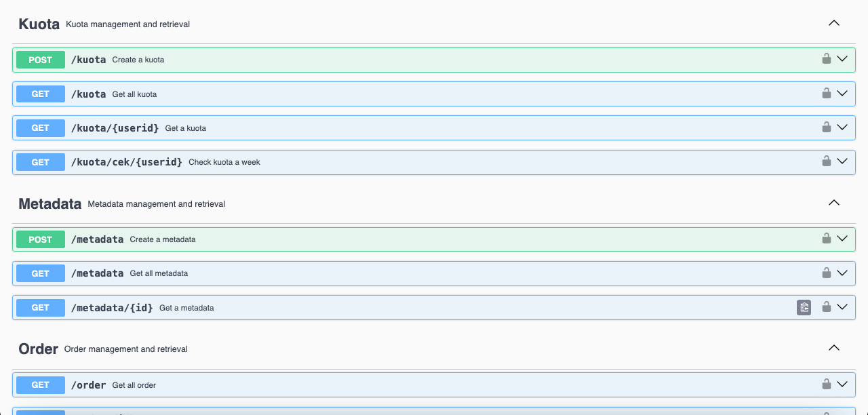Click lock icon on POST /metadata
Viewport: 868px width, 415px height.
pyautogui.click(x=826, y=239)
